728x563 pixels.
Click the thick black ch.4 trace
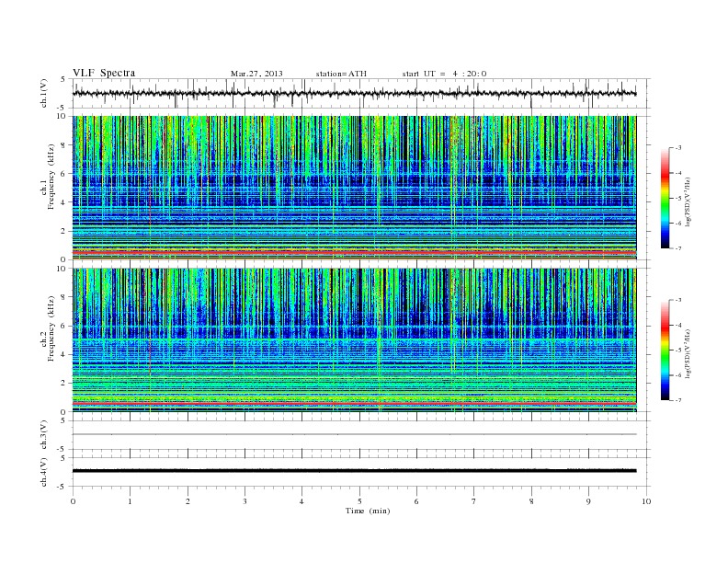tap(354, 471)
